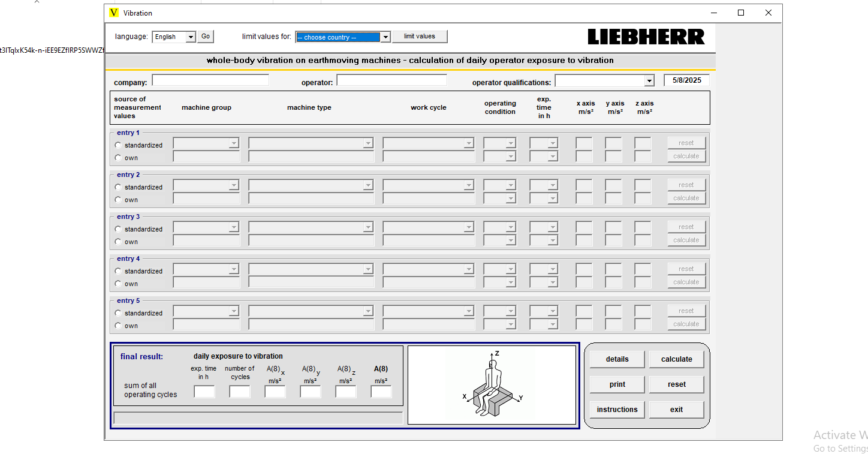Open the choose country dropdown
868x469 pixels.
[x=385, y=37]
